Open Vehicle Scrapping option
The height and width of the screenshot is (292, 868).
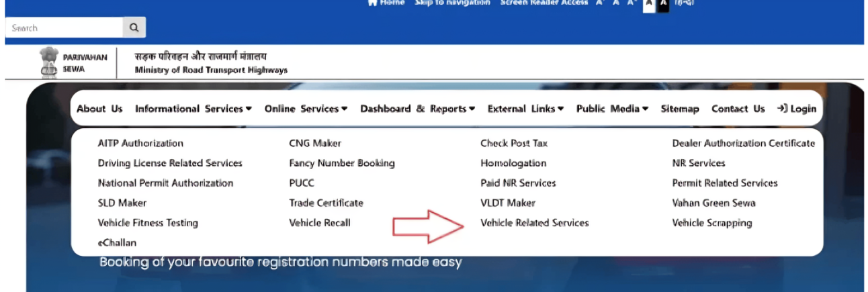coord(712,223)
